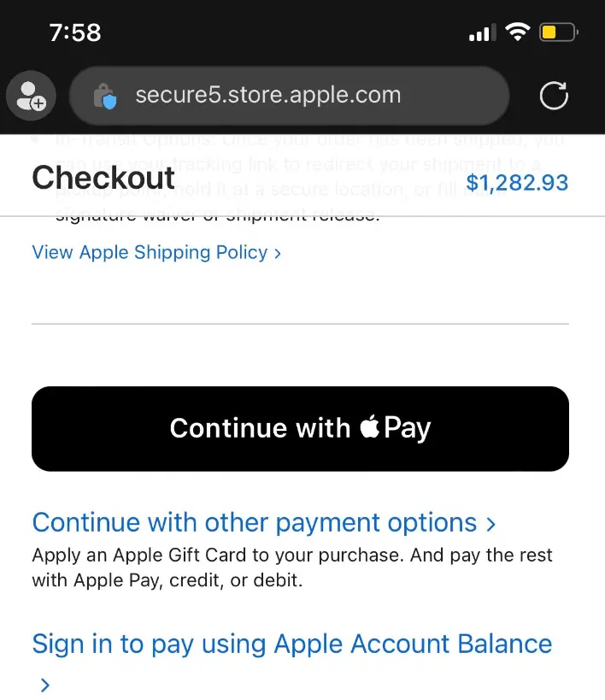Viewport: 605px width, 700px height.
Task: Tap the Apple logo on the Pay button
Action: click(369, 427)
